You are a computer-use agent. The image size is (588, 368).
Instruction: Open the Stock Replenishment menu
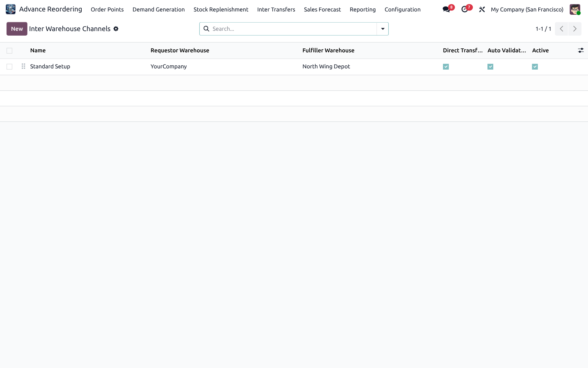221,9
